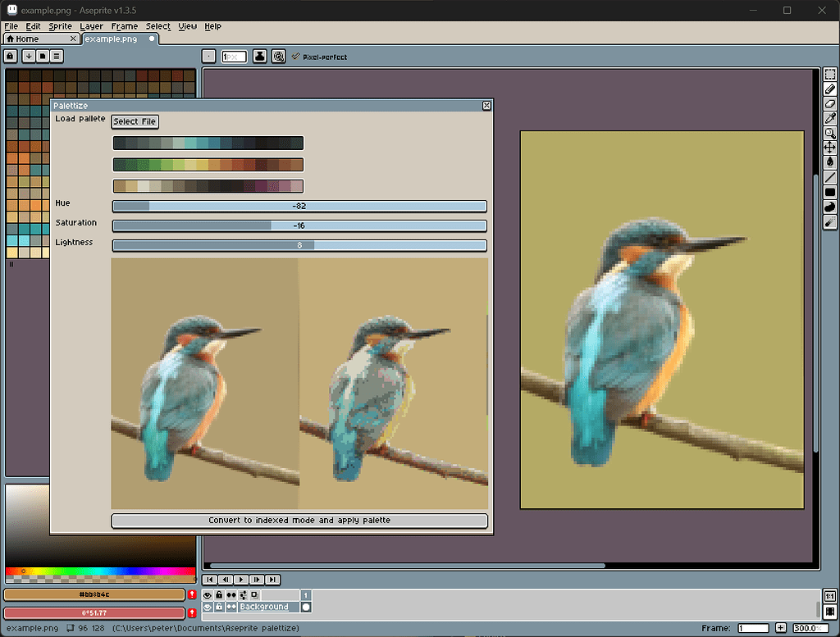Viewport: 840px width, 637px height.
Task: Activate the Zoom tool
Action: point(829,134)
